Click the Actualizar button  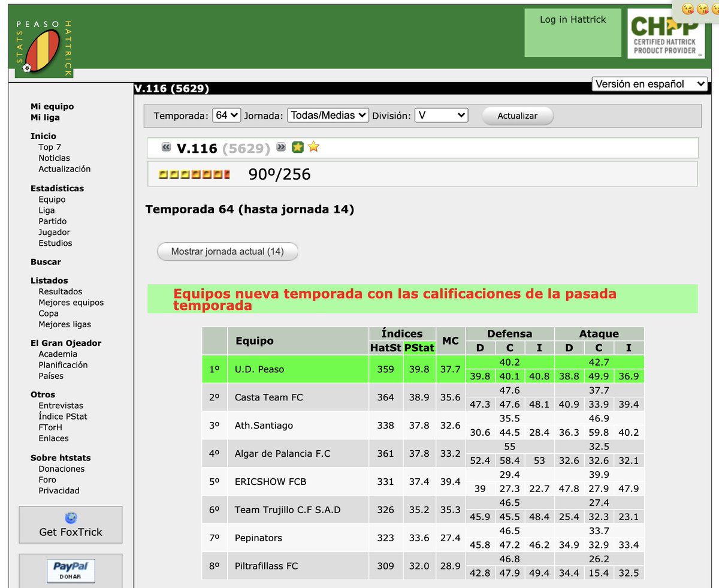click(518, 116)
